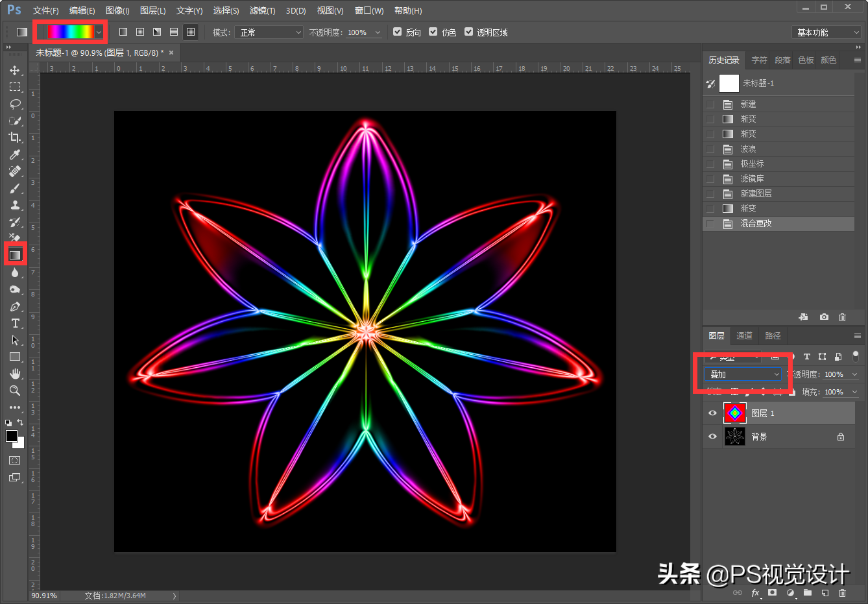The height and width of the screenshot is (604, 868).
Task: Toggle the 仿色 (Dither) checkbox
Action: tap(433, 31)
